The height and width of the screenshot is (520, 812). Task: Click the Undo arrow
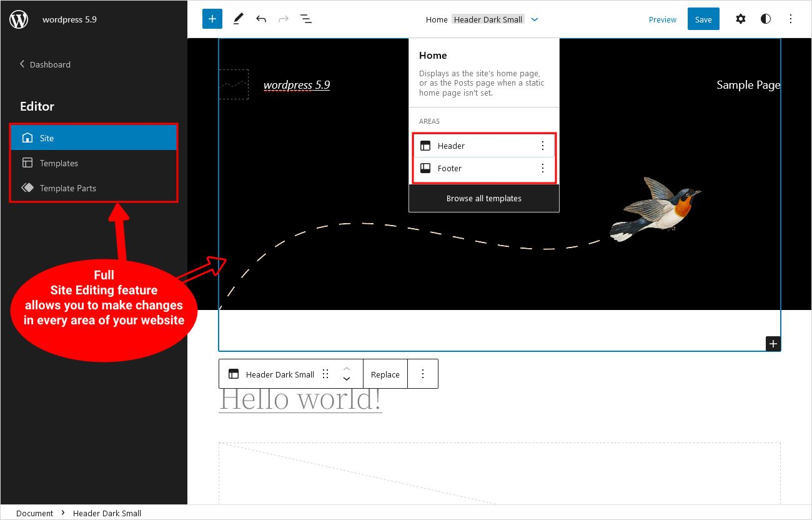pos(261,19)
